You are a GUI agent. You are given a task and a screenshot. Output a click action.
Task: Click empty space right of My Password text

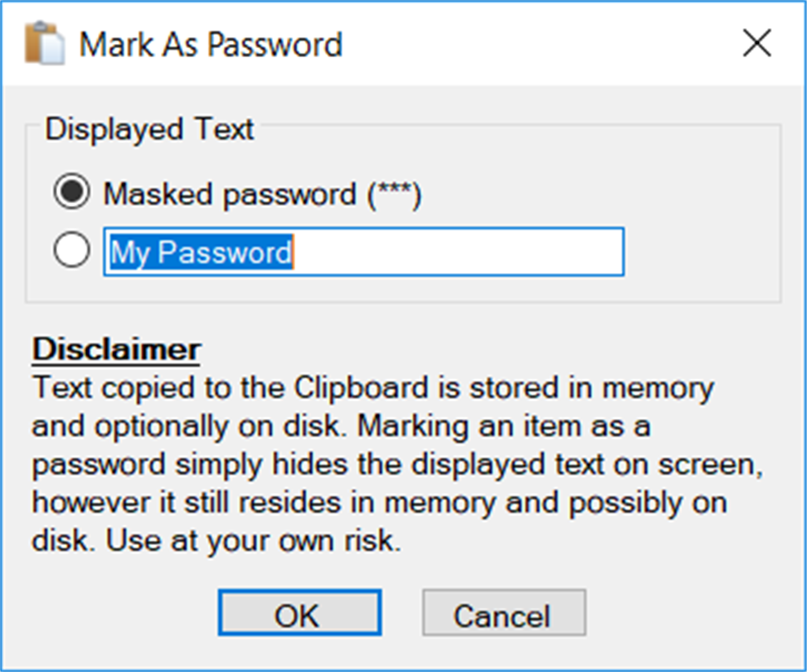pyautogui.click(x=464, y=252)
